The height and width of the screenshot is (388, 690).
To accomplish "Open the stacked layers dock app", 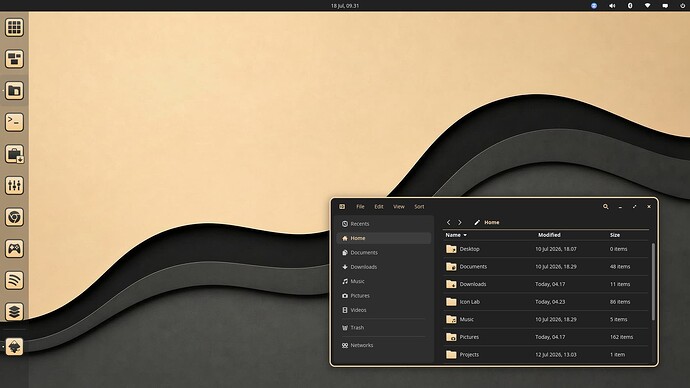I will click(14, 312).
